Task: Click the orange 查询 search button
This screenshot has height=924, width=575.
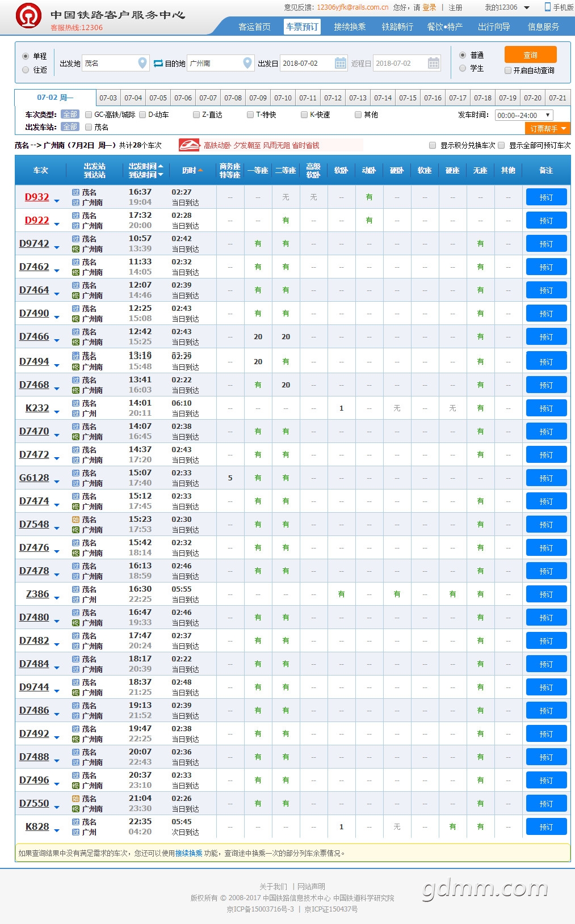Action: (530, 55)
